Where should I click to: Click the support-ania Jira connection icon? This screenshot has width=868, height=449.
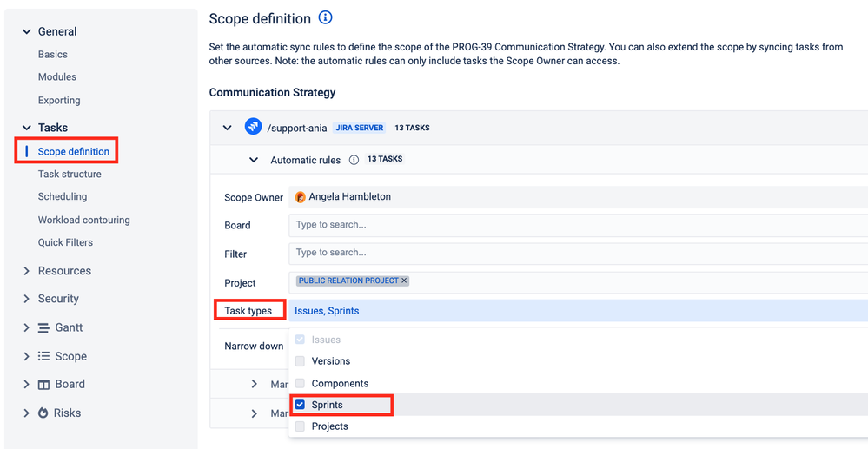pos(253,127)
